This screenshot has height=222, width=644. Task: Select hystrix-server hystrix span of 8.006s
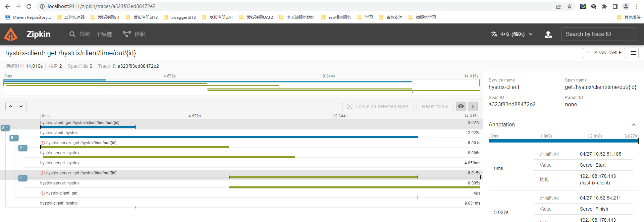coord(260,155)
